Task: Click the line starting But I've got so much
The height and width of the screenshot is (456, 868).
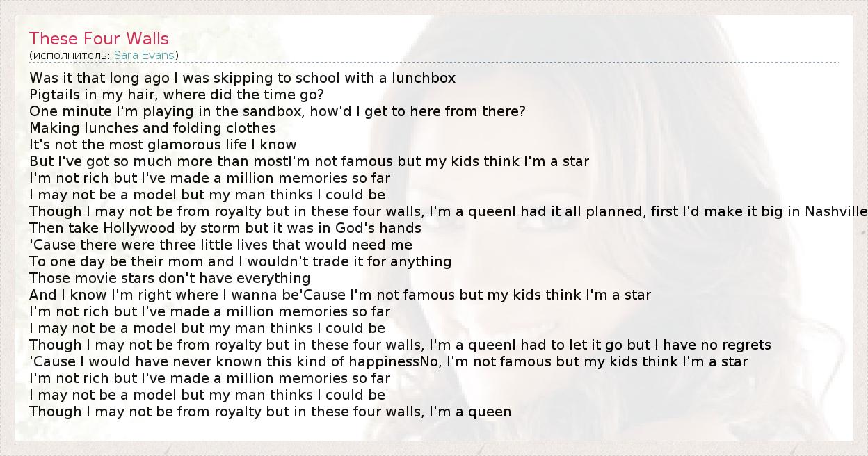Action: point(309,161)
